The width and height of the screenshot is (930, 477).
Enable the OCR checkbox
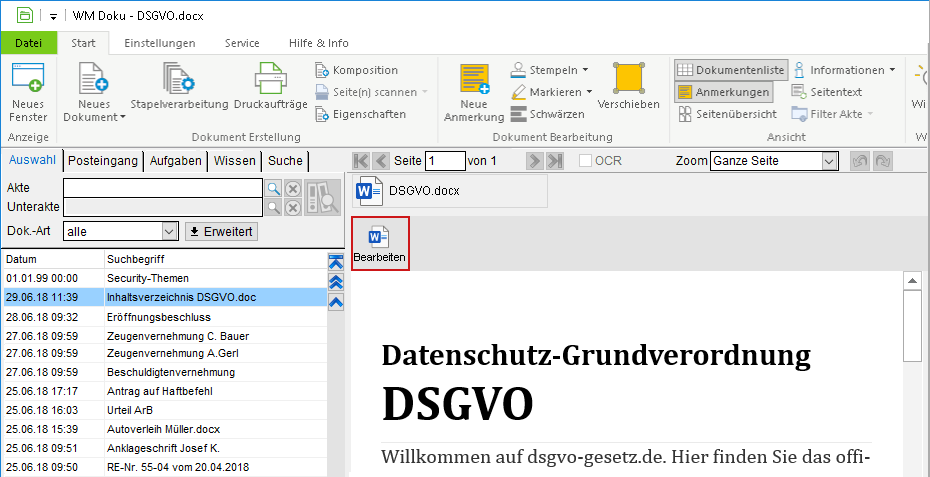click(585, 161)
